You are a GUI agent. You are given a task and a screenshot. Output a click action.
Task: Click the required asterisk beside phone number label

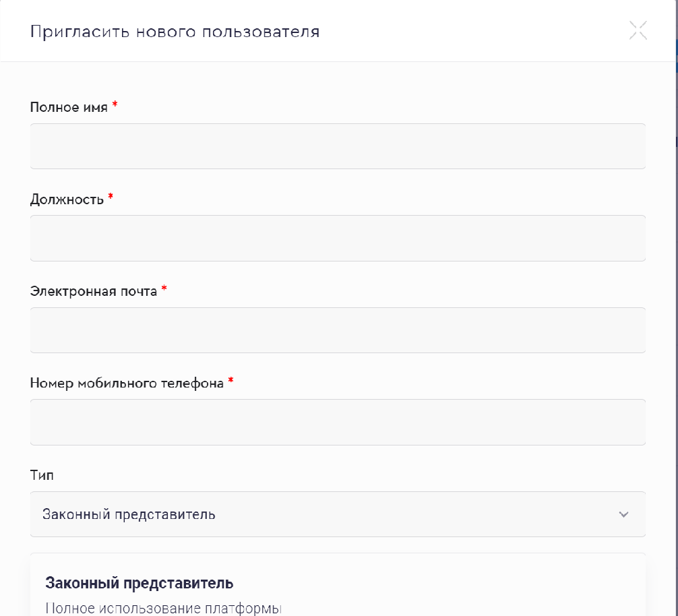[230, 382]
